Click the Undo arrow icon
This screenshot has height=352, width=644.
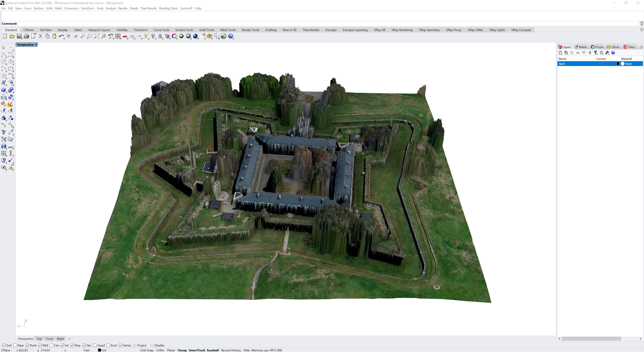pyautogui.click(x=61, y=37)
